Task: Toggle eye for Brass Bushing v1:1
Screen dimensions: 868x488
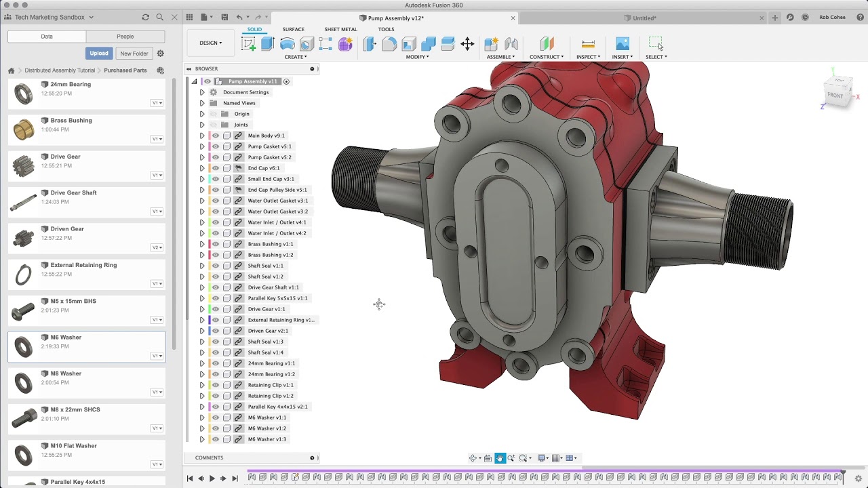Action: (x=216, y=244)
